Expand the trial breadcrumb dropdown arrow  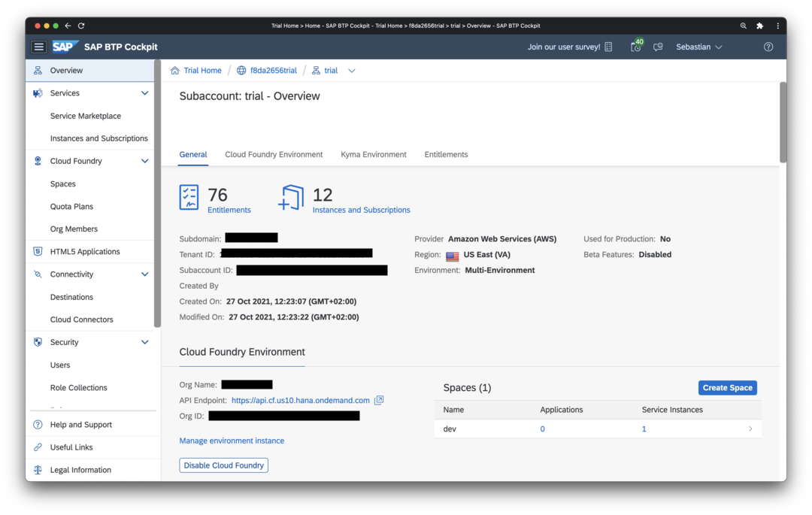tap(351, 71)
